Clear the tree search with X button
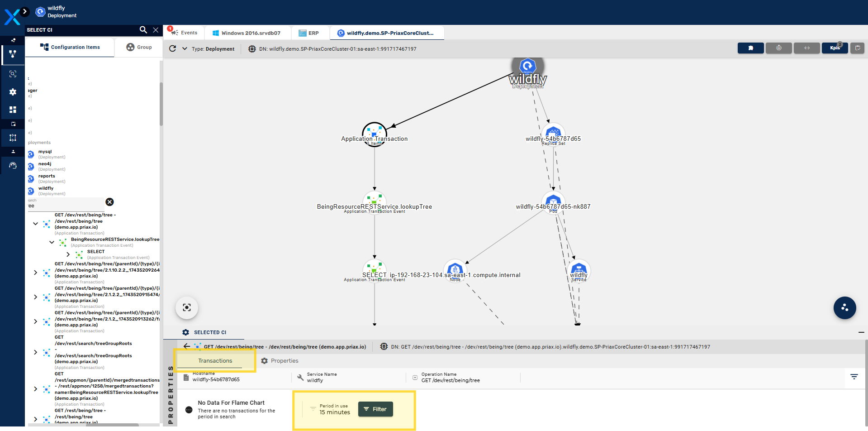The height and width of the screenshot is (431, 868). pos(109,202)
